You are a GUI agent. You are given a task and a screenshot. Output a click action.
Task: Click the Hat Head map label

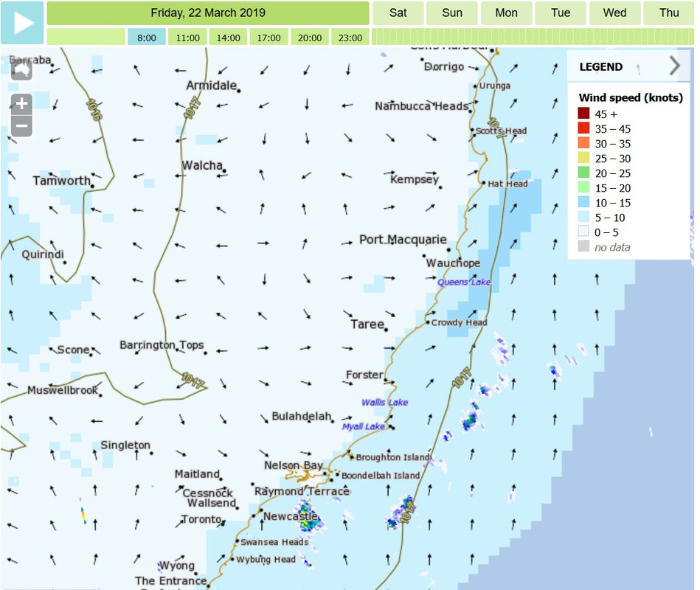(x=507, y=184)
